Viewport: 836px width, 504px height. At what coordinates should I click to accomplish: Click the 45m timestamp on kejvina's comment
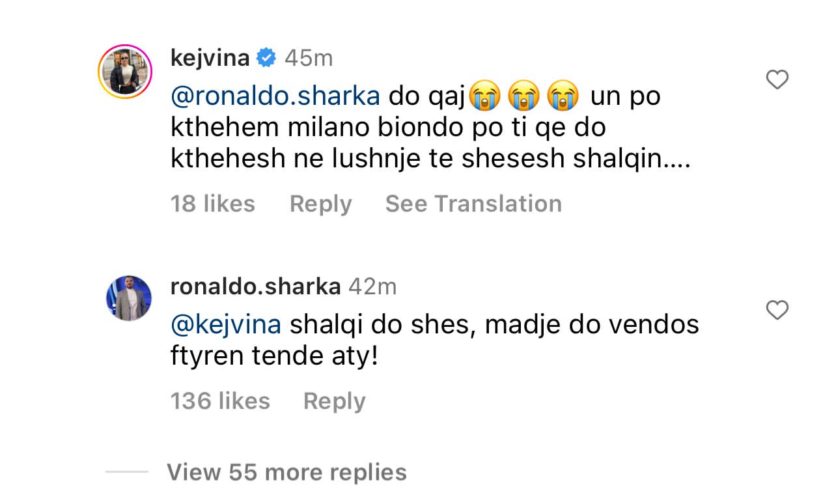309,59
